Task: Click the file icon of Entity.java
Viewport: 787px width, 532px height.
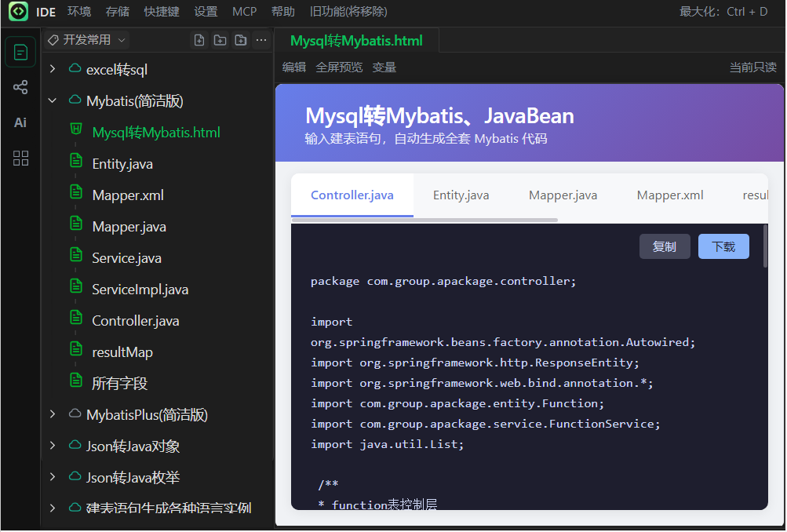Action: [x=76, y=161]
